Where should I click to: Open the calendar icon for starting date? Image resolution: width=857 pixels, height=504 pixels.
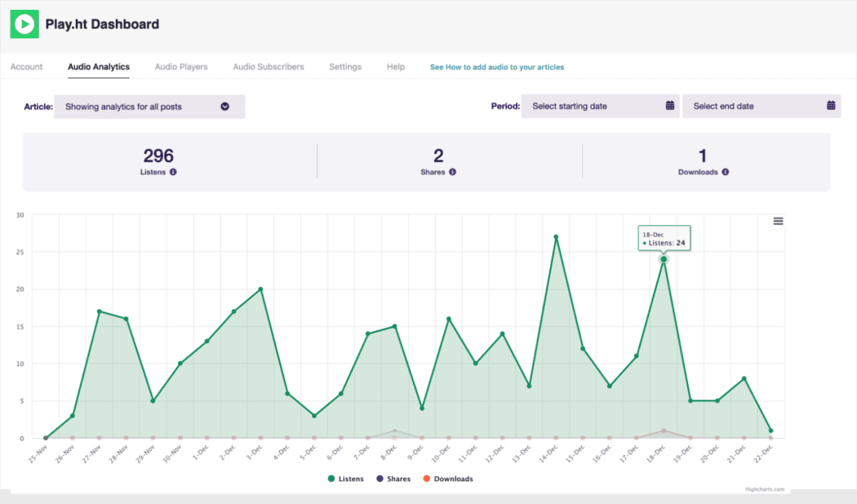669,105
